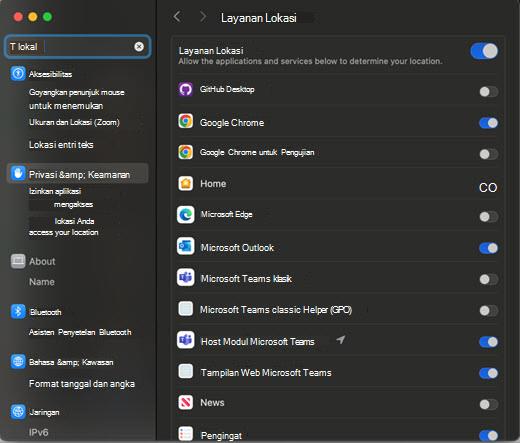Select the Name result under About
520x443 pixels.
42,282
